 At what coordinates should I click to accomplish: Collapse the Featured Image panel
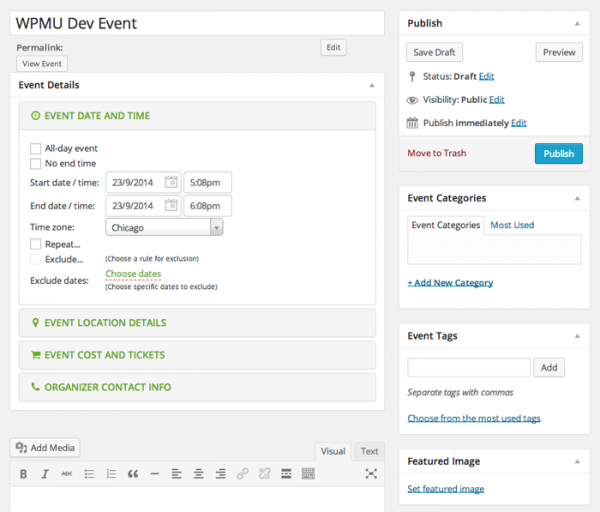click(x=577, y=461)
